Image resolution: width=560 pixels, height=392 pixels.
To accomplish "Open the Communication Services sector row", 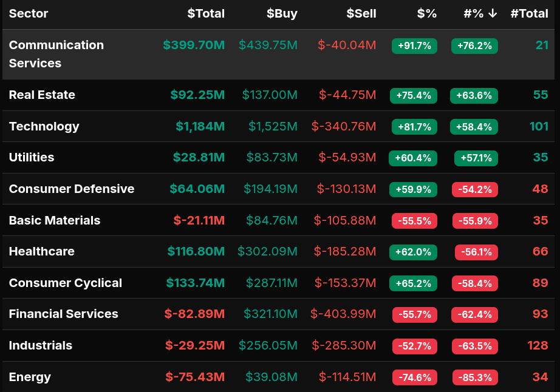I will click(x=56, y=54).
